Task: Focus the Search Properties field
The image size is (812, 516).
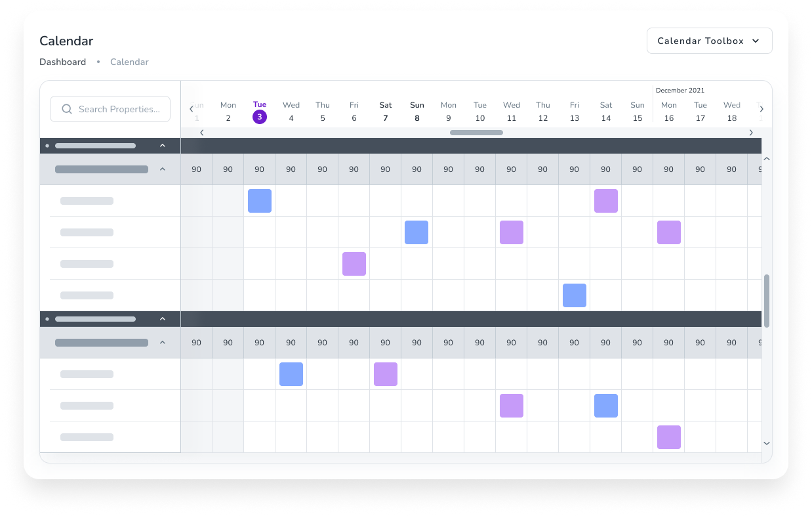Action: [110, 109]
